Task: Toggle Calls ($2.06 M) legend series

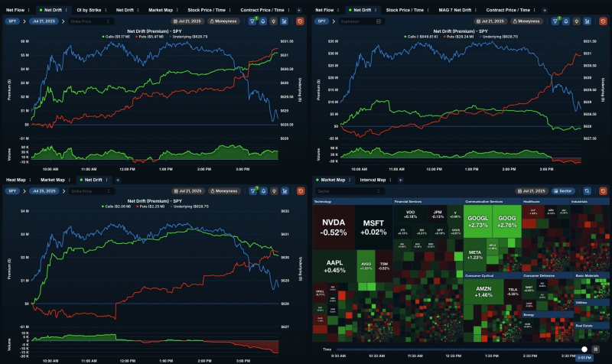Action: (x=116, y=206)
